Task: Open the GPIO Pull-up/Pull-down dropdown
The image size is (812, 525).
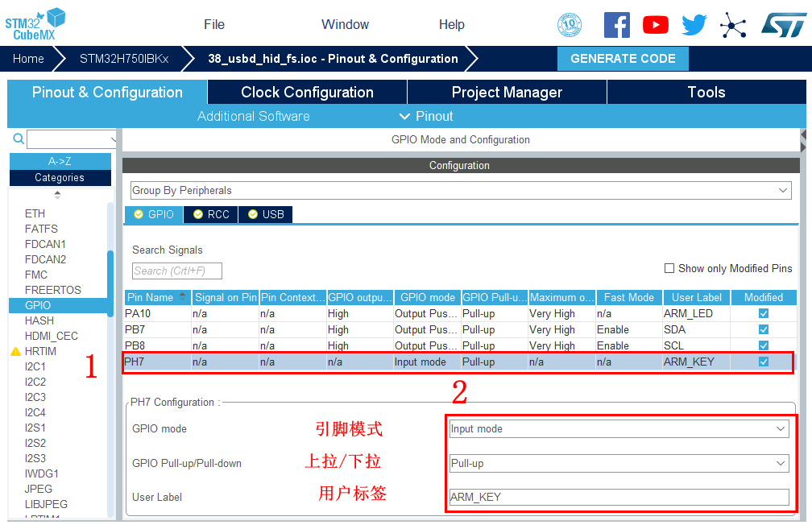Action: click(618, 464)
